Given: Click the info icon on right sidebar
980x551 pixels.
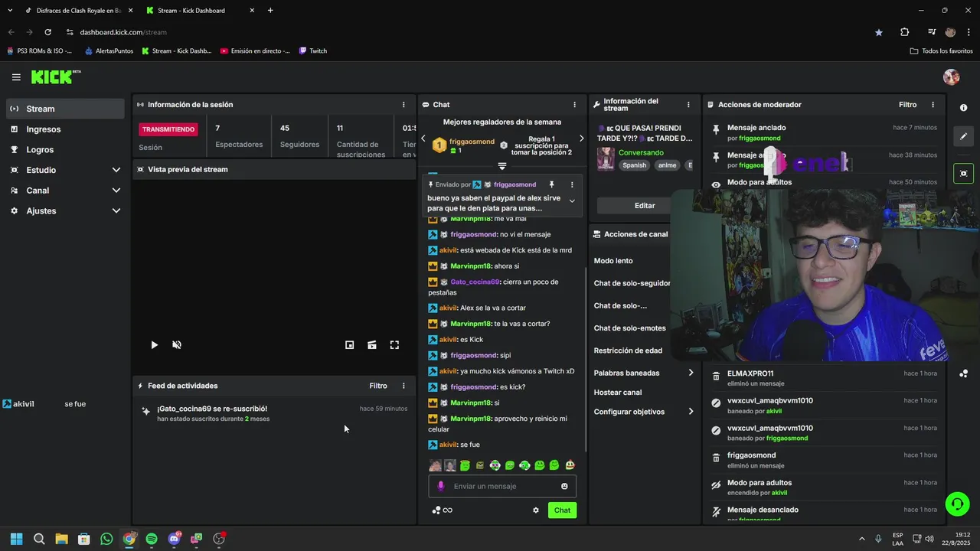Looking at the screenshot, I should pyautogui.click(x=963, y=108).
